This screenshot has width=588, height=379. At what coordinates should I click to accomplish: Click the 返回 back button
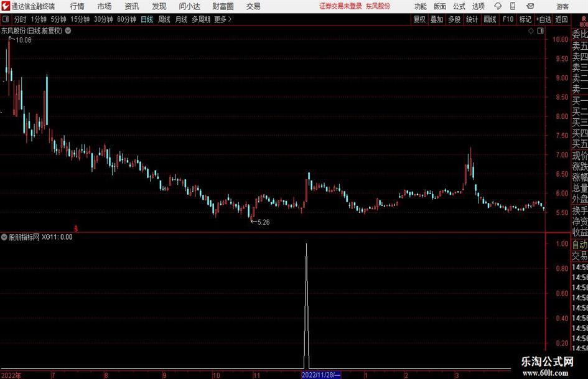[561, 19]
